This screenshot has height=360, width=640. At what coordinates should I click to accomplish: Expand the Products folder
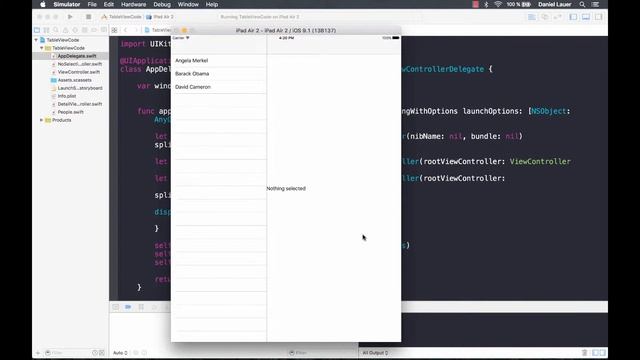pos(41,120)
